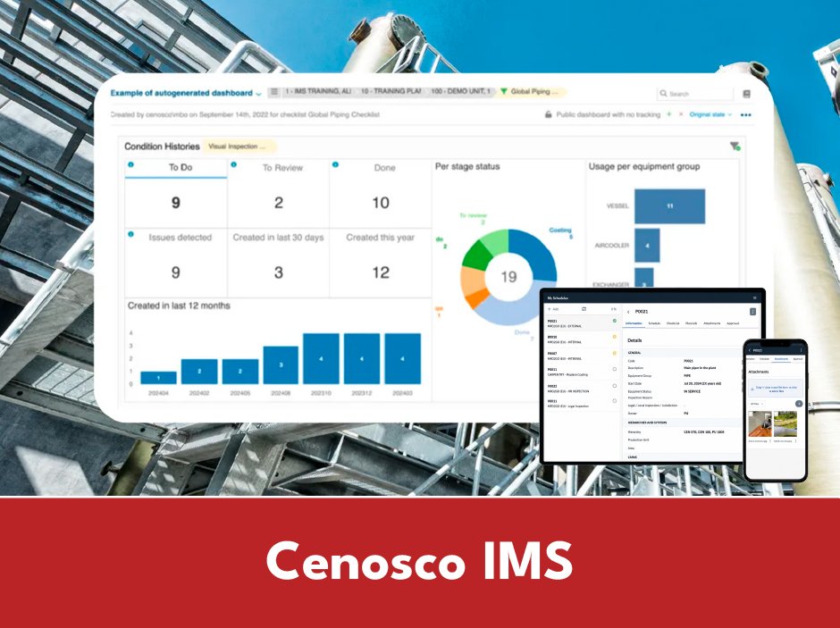The image size is (840, 628).
Task: Toggle green status check on P0021 EXTERNAL row
Action: pyautogui.click(x=615, y=321)
